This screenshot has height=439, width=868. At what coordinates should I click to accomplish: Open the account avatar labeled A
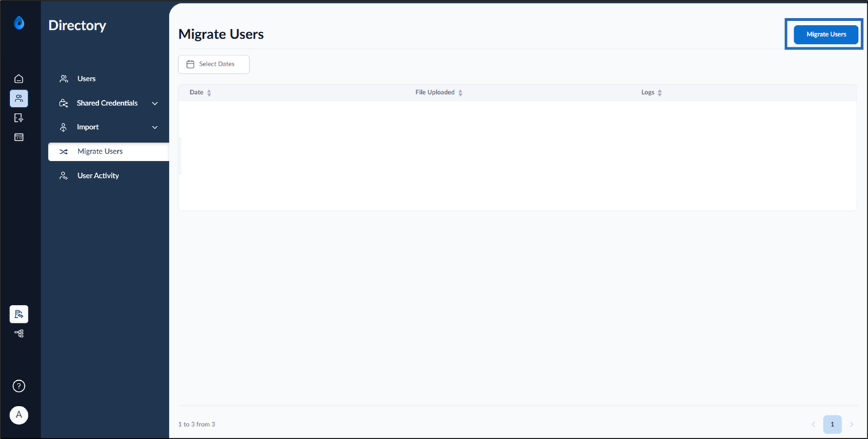[19, 415]
